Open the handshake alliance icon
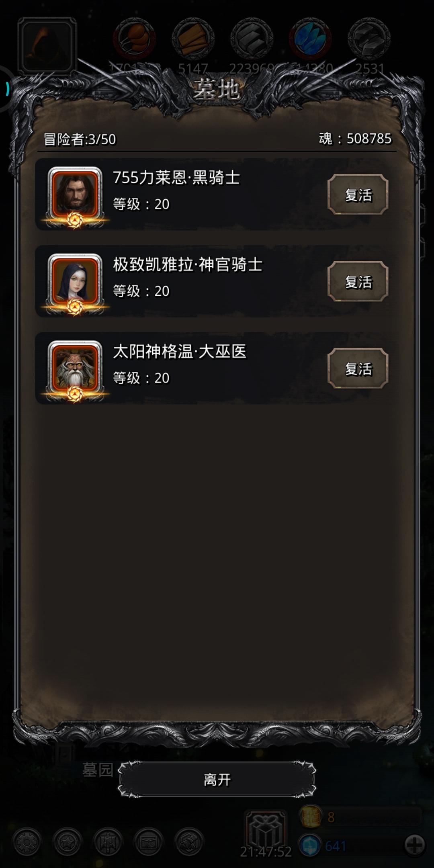This screenshot has height=868, width=434. [x=189, y=842]
